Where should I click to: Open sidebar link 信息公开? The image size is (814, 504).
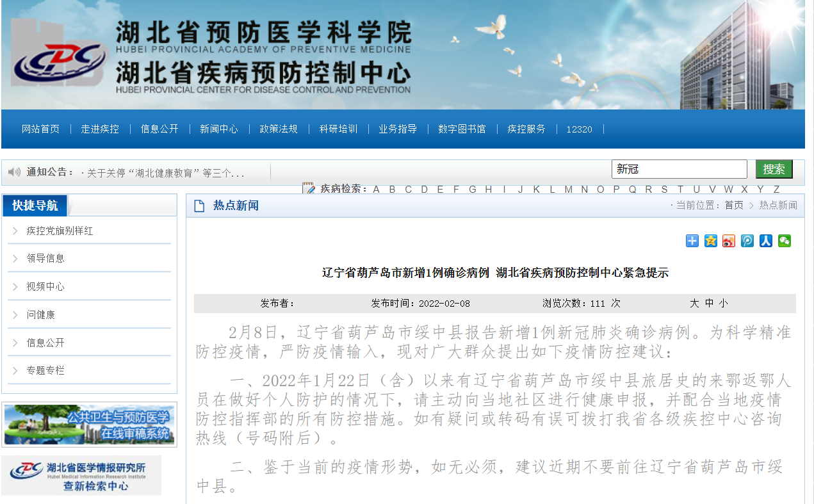coord(45,343)
